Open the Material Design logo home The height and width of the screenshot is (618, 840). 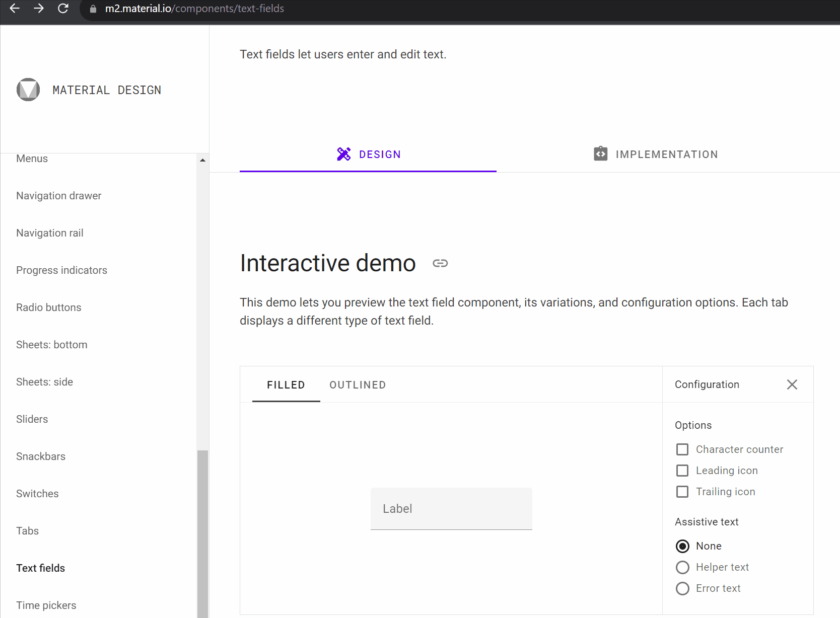(x=28, y=90)
